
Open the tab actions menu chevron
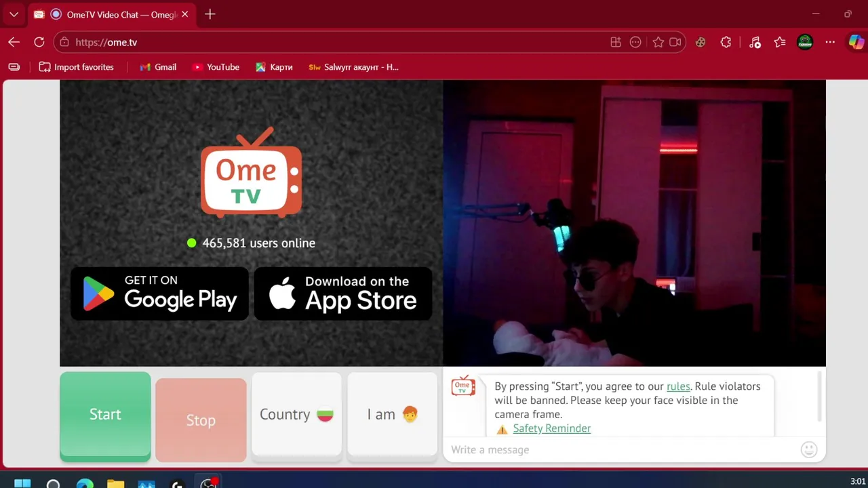pyautogui.click(x=14, y=14)
